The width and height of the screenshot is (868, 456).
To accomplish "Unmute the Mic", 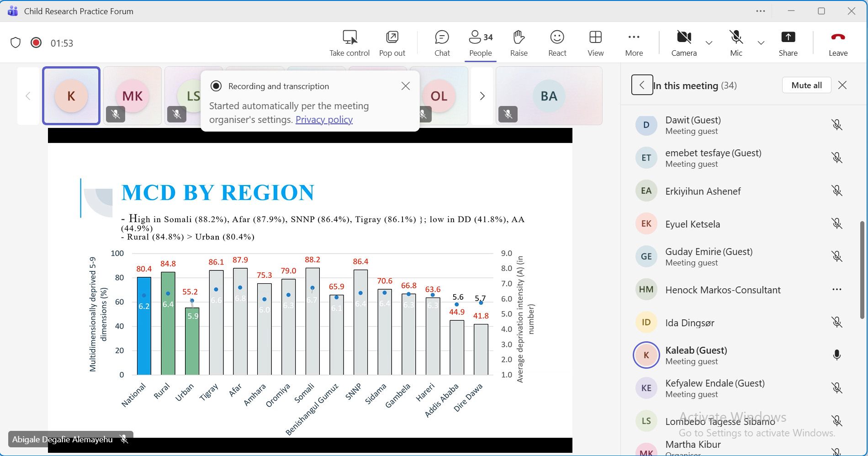I will click(736, 43).
